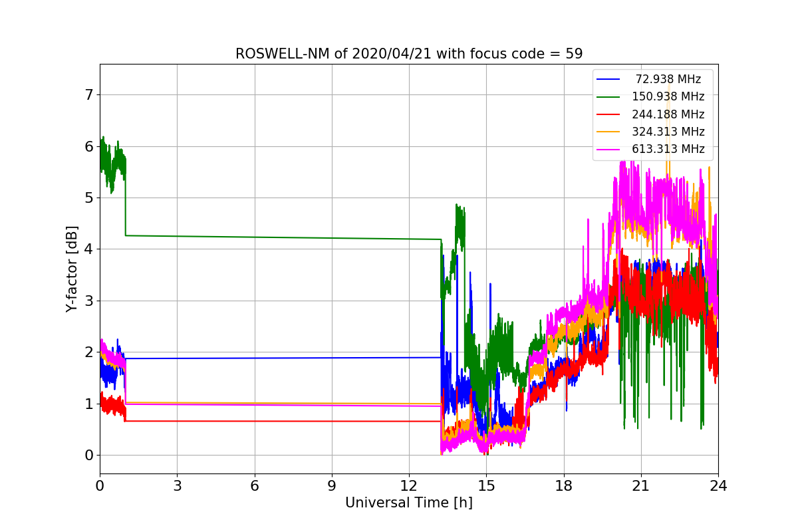Click the Universal Time [h] axis label
The width and height of the screenshot is (798, 532).
pos(409,503)
